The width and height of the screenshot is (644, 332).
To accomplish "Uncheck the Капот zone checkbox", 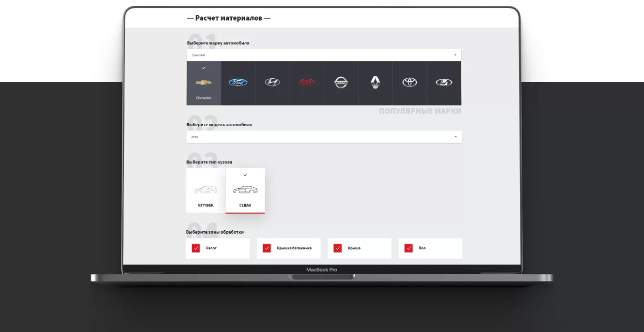I will [196, 248].
